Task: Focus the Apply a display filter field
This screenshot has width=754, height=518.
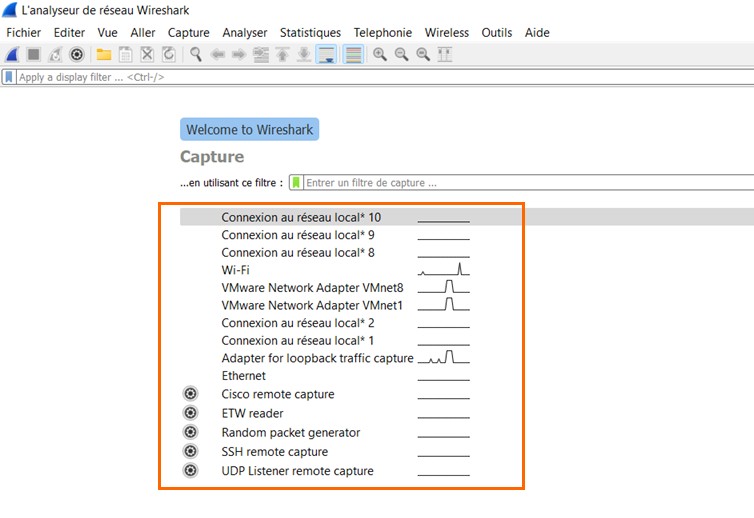Action: pyautogui.click(x=386, y=77)
